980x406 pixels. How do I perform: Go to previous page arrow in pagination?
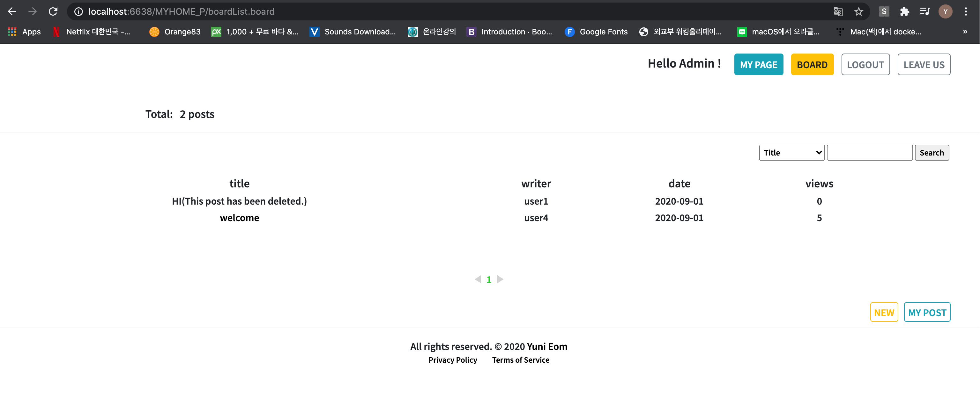[478, 279]
